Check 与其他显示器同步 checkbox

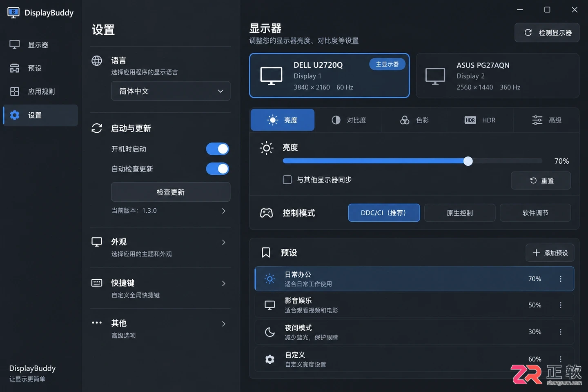click(287, 180)
